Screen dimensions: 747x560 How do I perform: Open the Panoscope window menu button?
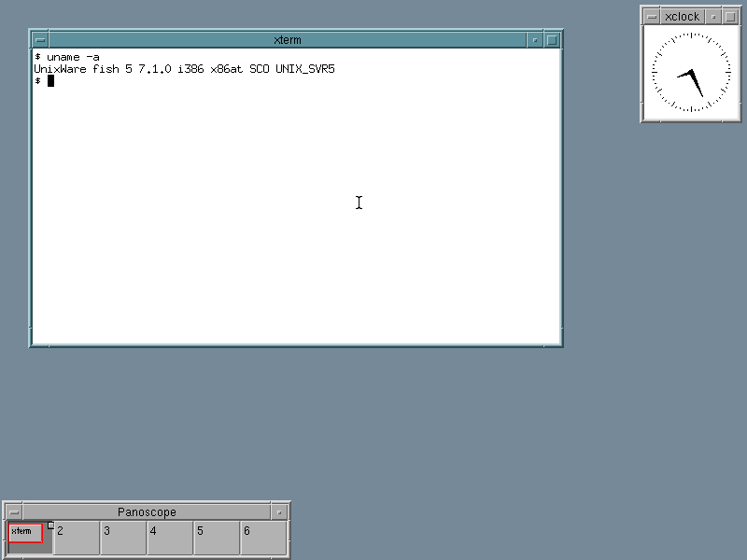click(x=14, y=512)
